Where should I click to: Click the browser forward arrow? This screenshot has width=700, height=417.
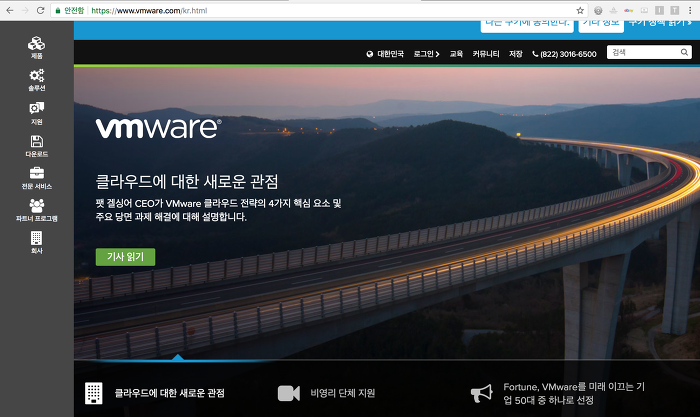coord(25,10)
